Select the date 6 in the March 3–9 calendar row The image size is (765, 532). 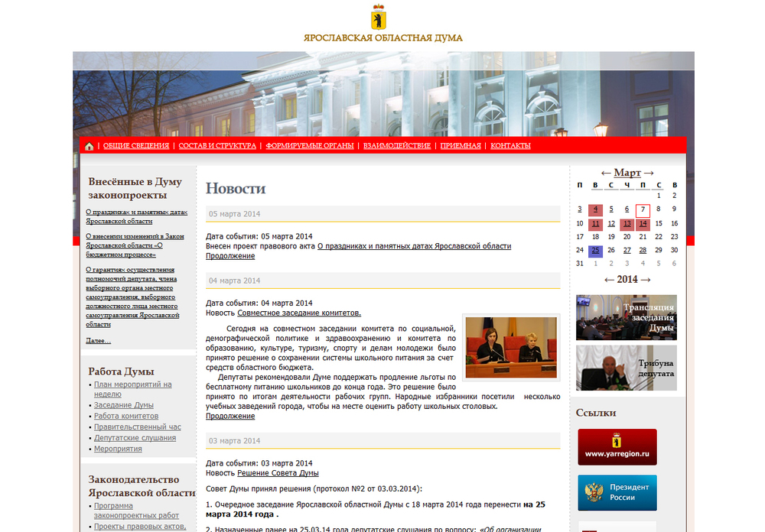pos(627,209)
